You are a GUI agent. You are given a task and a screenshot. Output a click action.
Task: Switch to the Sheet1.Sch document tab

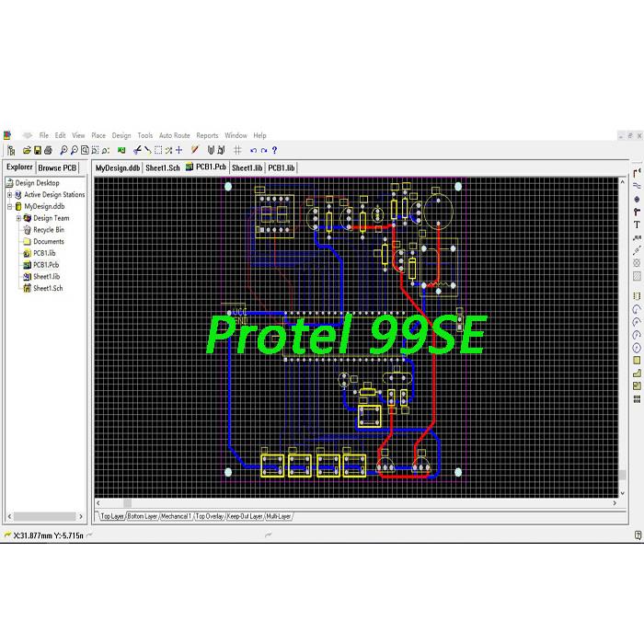(x=163, y=168)
